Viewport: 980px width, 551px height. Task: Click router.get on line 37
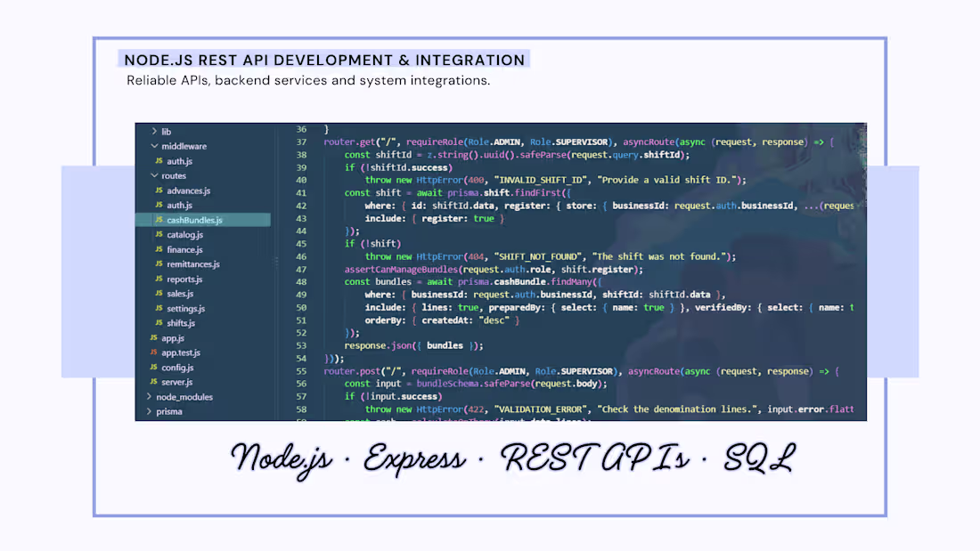pyautogui.click(x=349, y=142)
